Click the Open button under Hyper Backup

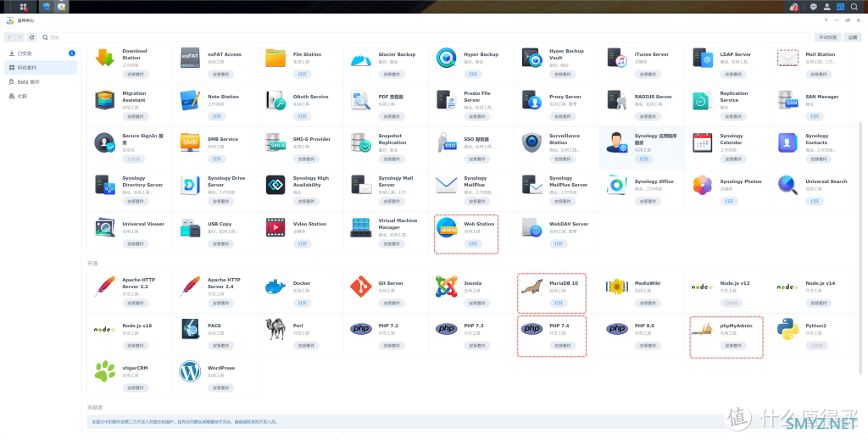pos(472,74)
